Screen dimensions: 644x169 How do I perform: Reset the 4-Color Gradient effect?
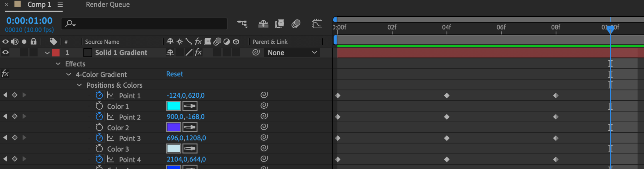click(x=175, y=74)
